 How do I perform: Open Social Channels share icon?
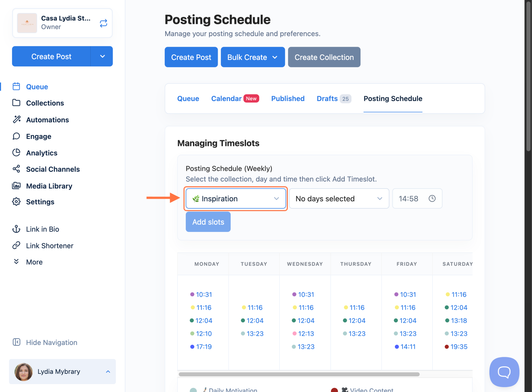point(16,169)
